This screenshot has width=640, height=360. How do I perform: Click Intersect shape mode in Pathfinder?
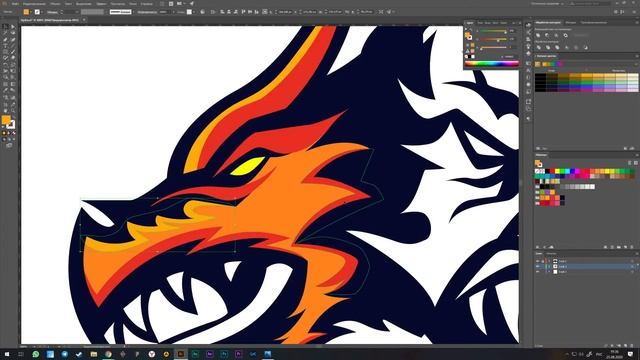pos(556,36)
